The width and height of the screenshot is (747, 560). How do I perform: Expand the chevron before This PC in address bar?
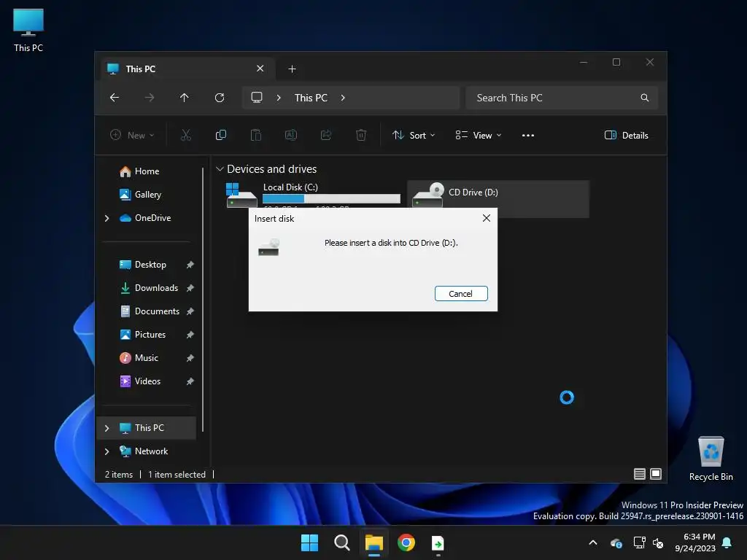point(279,98)
